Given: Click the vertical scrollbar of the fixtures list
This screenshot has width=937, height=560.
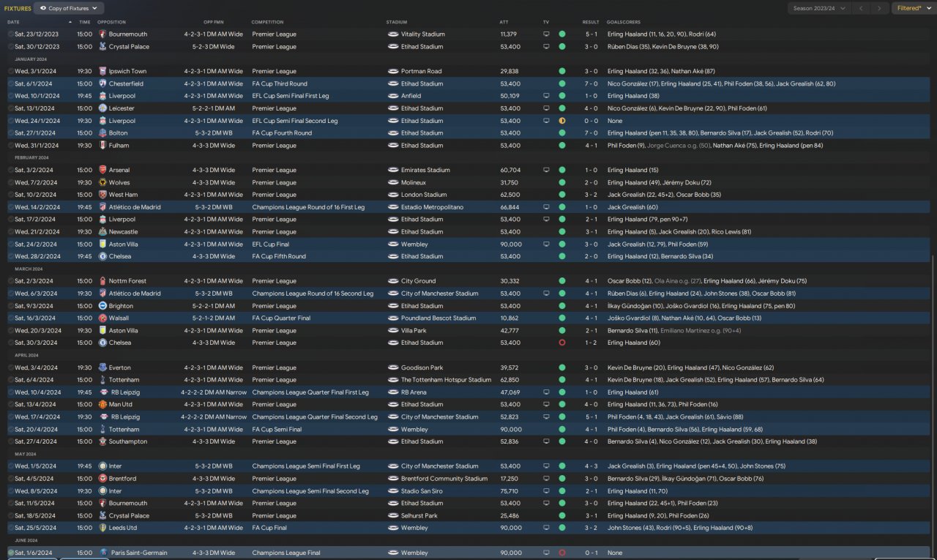Looking at the screenshot, I should click(x=932, y=406).
